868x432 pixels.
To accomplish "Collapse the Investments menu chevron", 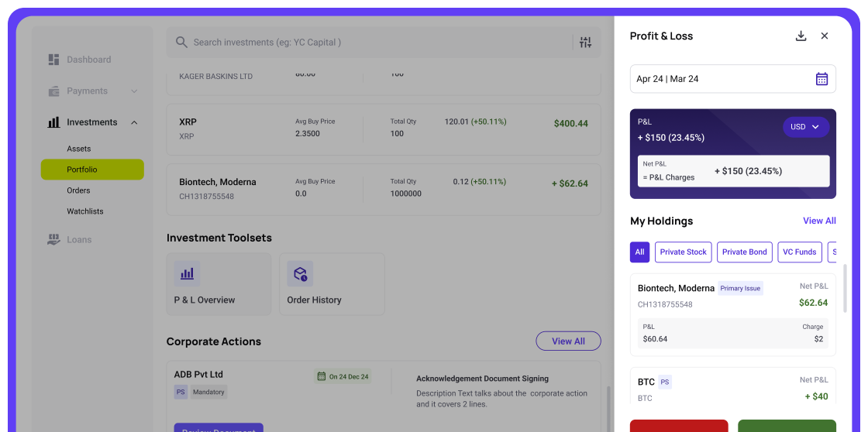I will pos(134,122).
